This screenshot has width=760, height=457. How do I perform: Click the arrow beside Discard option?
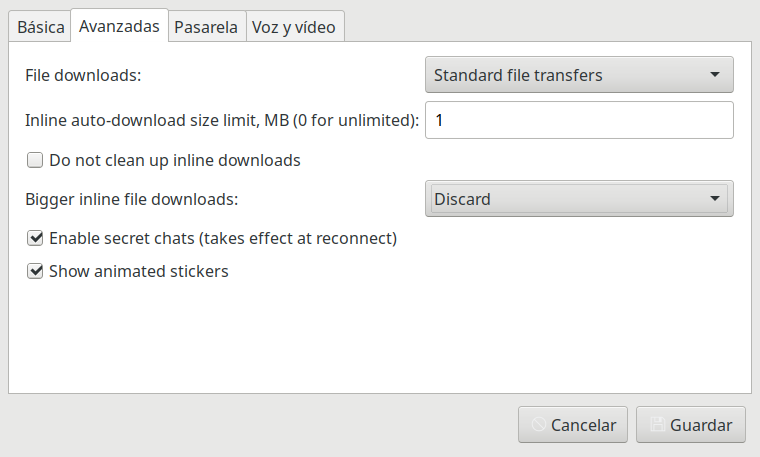click(714, 199)
